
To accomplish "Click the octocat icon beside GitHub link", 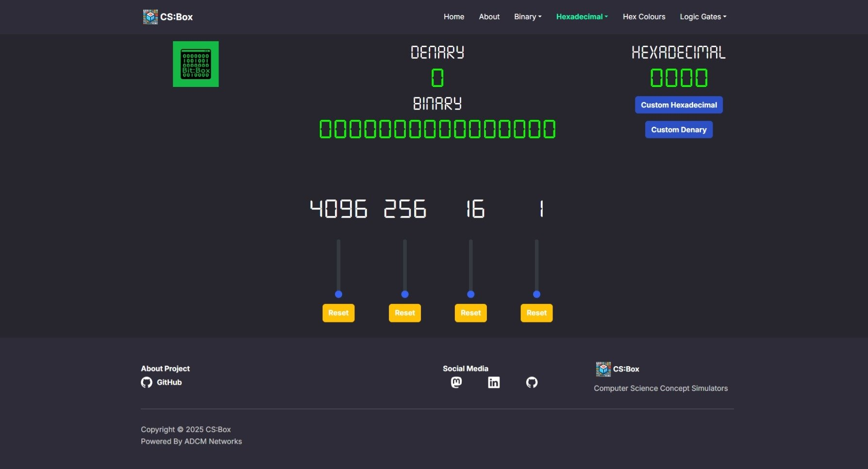I will [147, 383].
